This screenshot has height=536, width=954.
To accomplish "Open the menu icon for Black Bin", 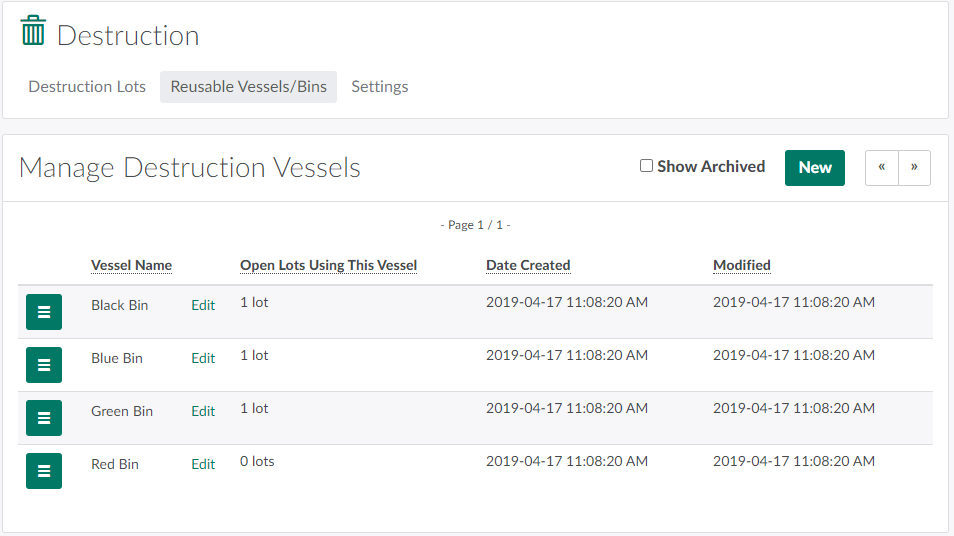I will (x=44, y=312).
